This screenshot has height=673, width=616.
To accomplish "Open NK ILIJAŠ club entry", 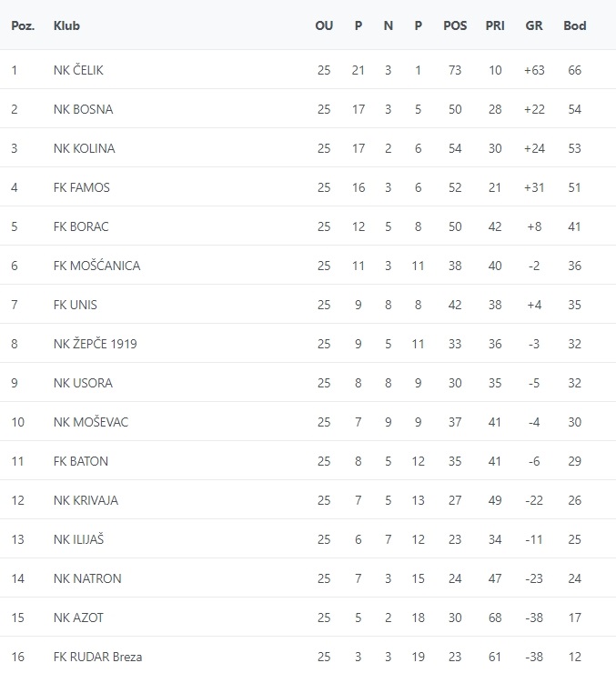I will (x=78, y=539).
